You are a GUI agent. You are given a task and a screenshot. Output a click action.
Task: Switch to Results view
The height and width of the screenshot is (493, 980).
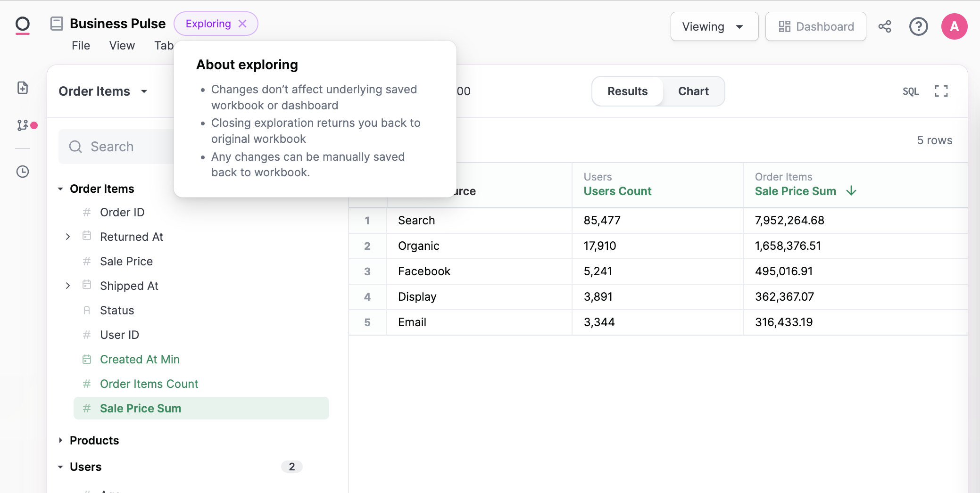tap(627, 91)
